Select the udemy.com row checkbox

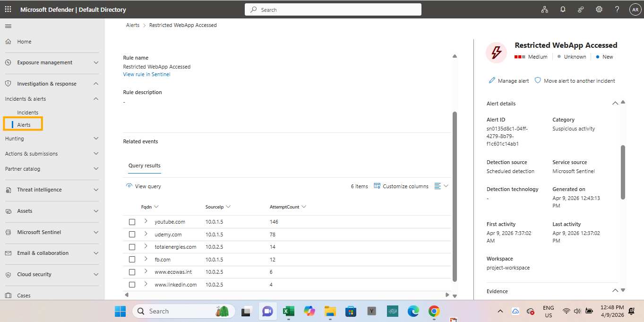132,235
